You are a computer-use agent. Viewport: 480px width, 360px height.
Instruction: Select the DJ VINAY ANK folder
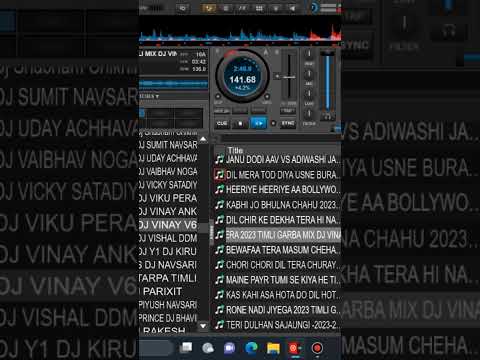[x=168, y=211]
